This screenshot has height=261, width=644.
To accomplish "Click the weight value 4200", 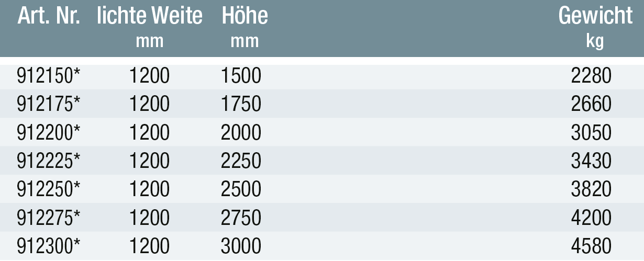I will pos(592,218).
